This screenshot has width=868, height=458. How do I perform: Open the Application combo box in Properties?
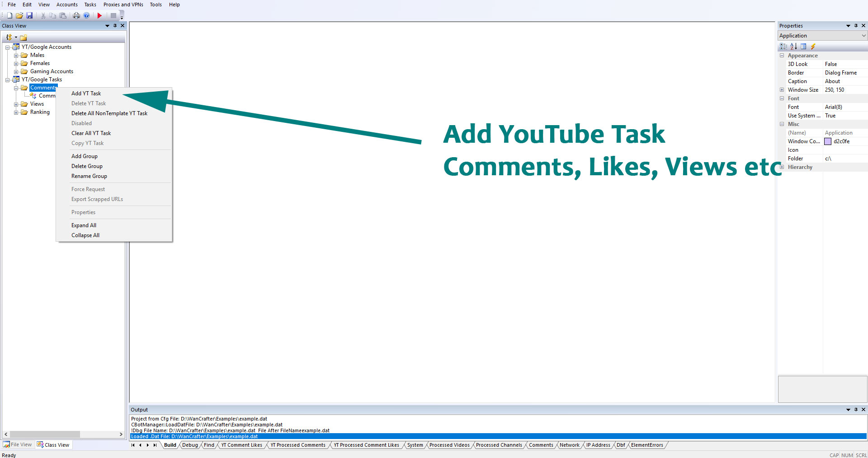point(822,36)
